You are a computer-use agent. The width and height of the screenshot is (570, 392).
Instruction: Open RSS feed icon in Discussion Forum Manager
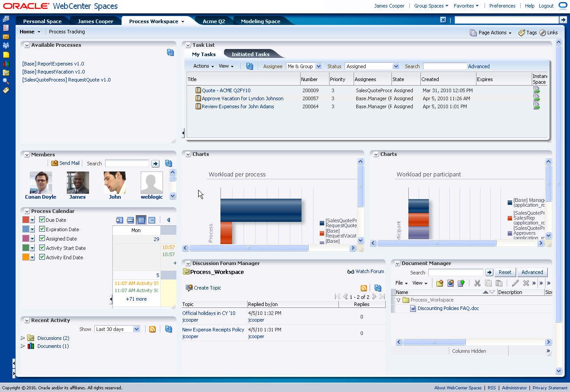coord(364,288)
